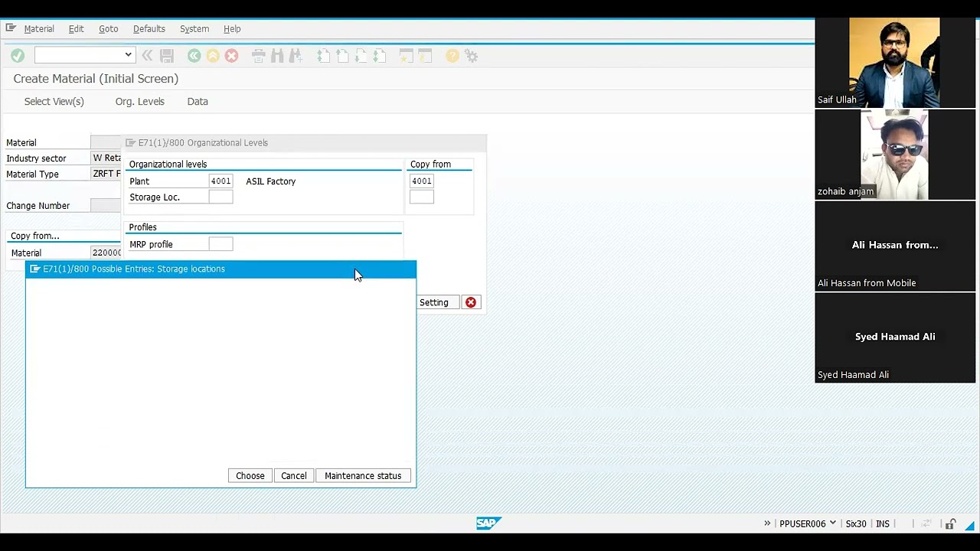Open the Help menu

click(232, 29)
